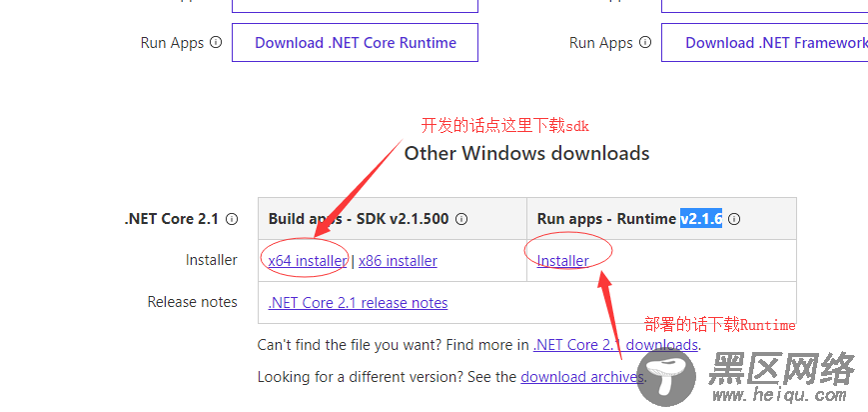Click "Looking for a different version?" text
Image resolution: width=868 pixels, height=412 pixels.
click(x=361, y=377)
